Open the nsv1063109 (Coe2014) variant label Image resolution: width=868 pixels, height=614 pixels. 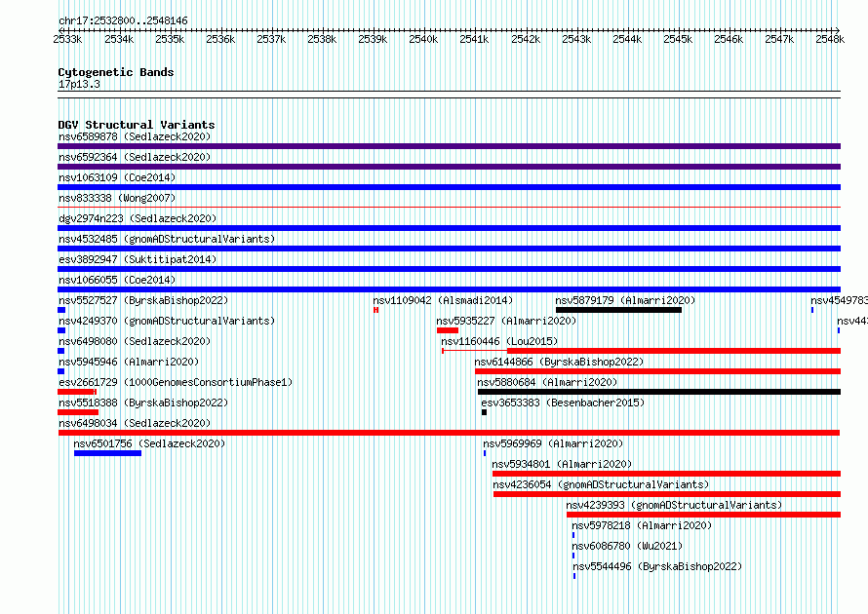[x=117, y=177]
